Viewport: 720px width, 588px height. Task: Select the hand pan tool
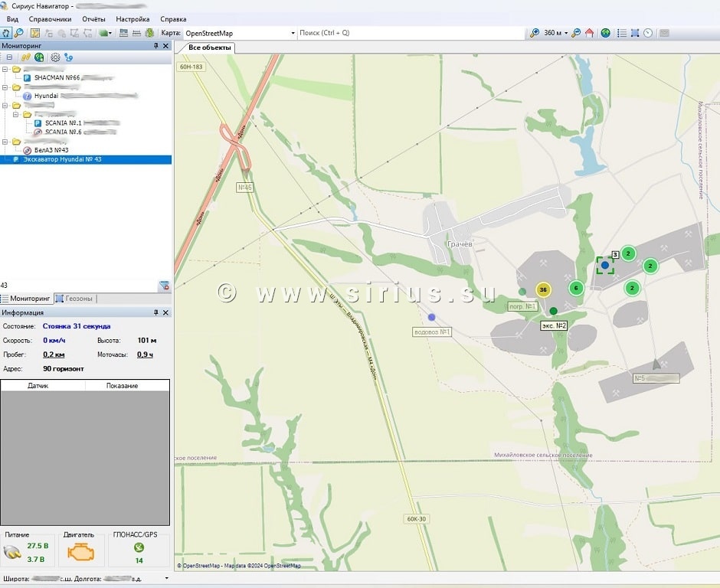6,33
